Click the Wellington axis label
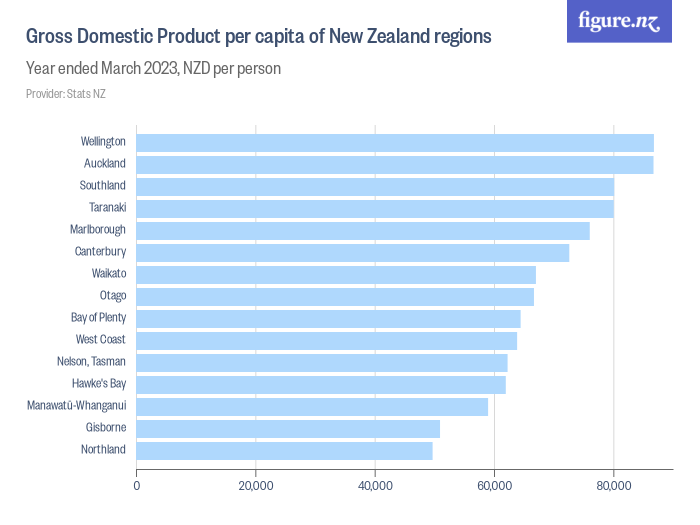The height and width of the screenshot is (525, 700). tap(103, 142)
